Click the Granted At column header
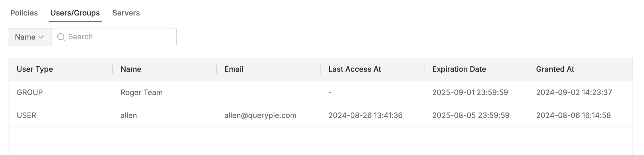 point(555,69)
